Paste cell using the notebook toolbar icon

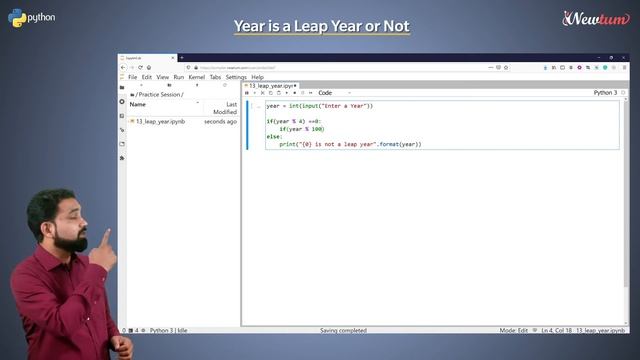point(278,93)
